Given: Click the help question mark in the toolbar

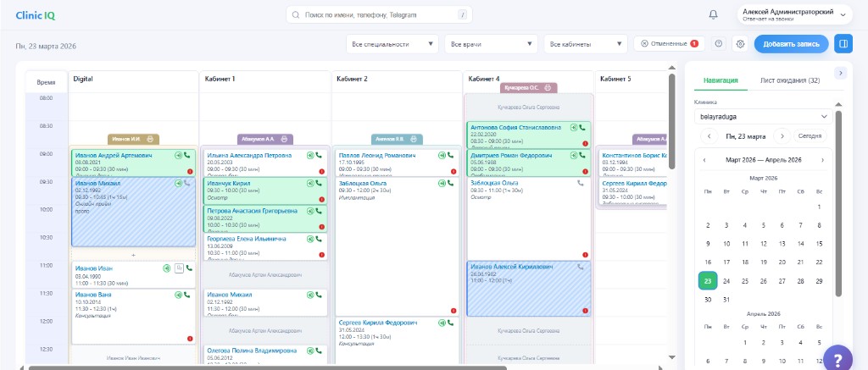Looking at the screenshot, I should coord(719,44).
